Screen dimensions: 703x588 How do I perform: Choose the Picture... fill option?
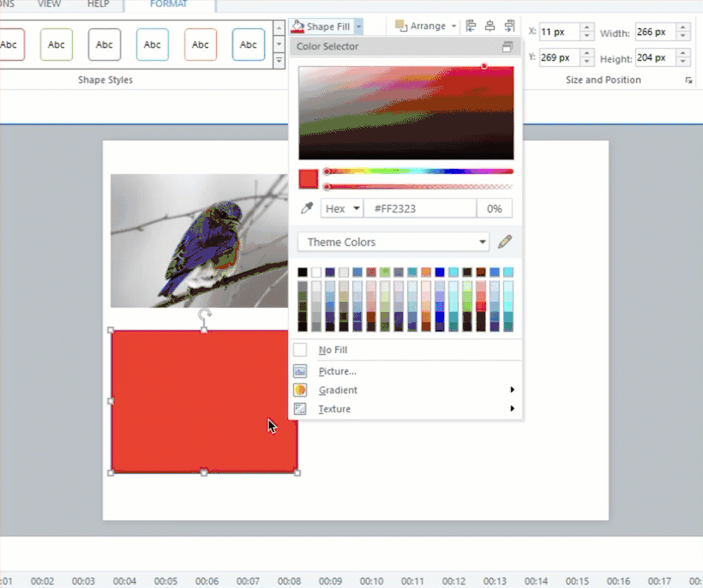337,371
